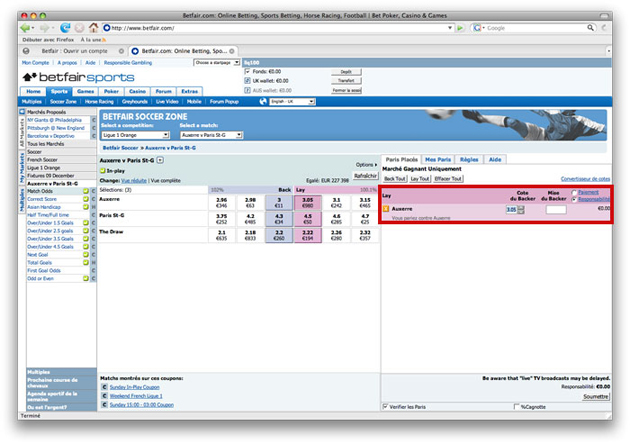Viewport: 630px width, 444px height.
Task: Click the Back Tout button
Action: [395, 179]
